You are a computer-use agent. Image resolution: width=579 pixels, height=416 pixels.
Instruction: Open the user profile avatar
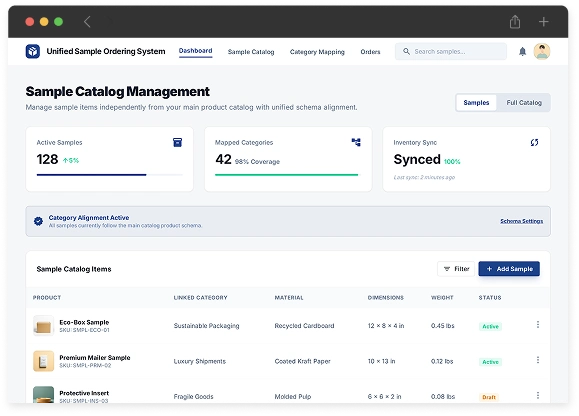pos(542,51)
